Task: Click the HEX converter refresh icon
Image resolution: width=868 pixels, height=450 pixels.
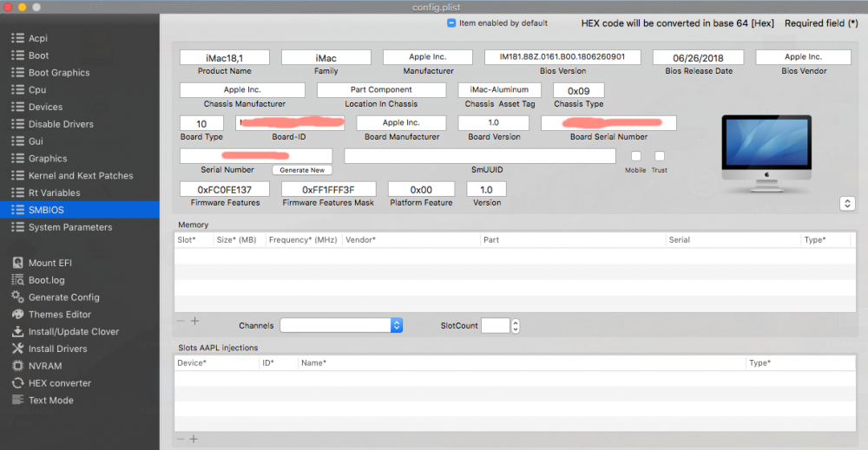Action: point(17,382)
